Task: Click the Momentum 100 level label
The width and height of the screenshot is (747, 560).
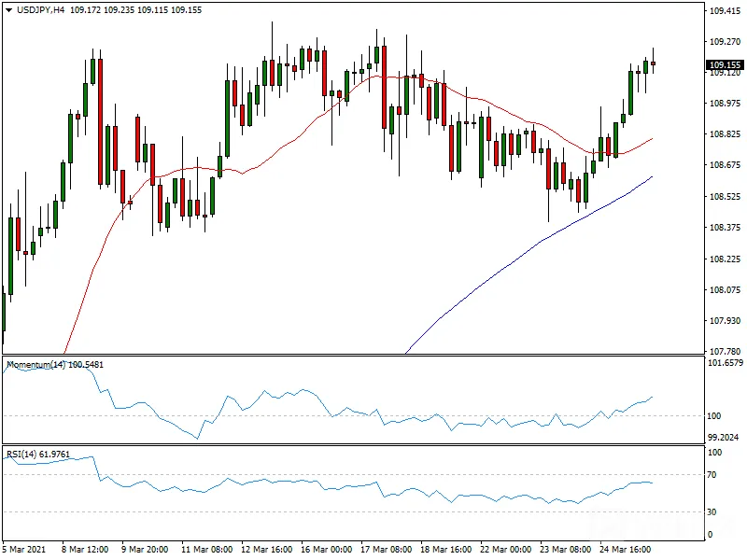Action: pos(713,415)
